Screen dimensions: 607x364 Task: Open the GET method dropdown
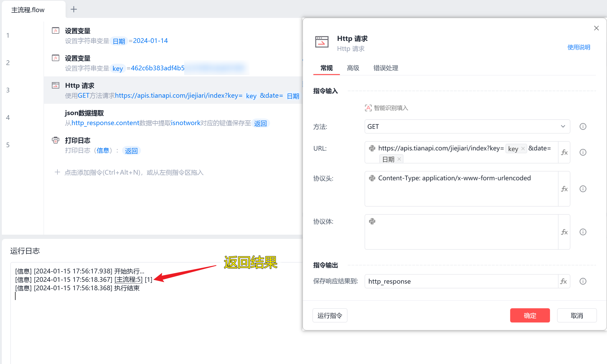(x=467, y=126)
